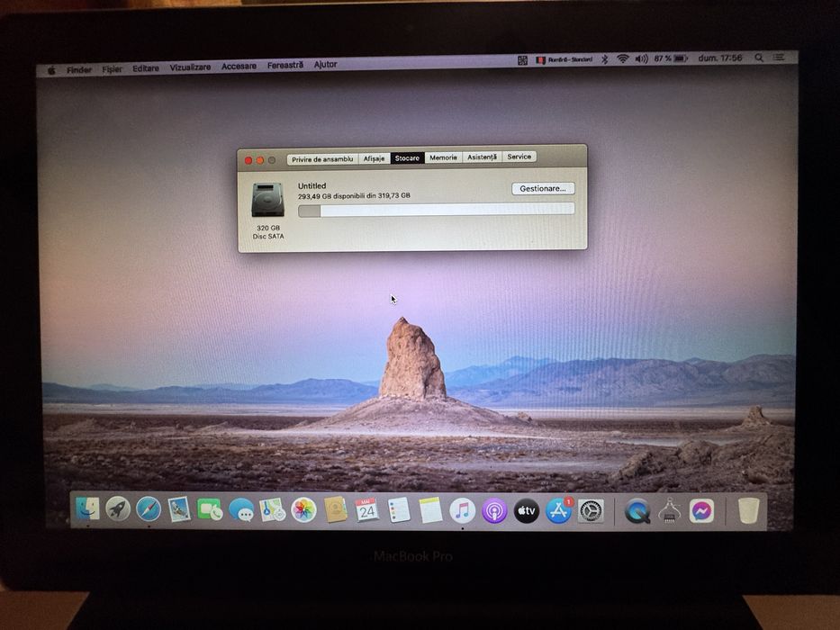
Task: Open Română keyboard input source menu
Action: point(565,59)
